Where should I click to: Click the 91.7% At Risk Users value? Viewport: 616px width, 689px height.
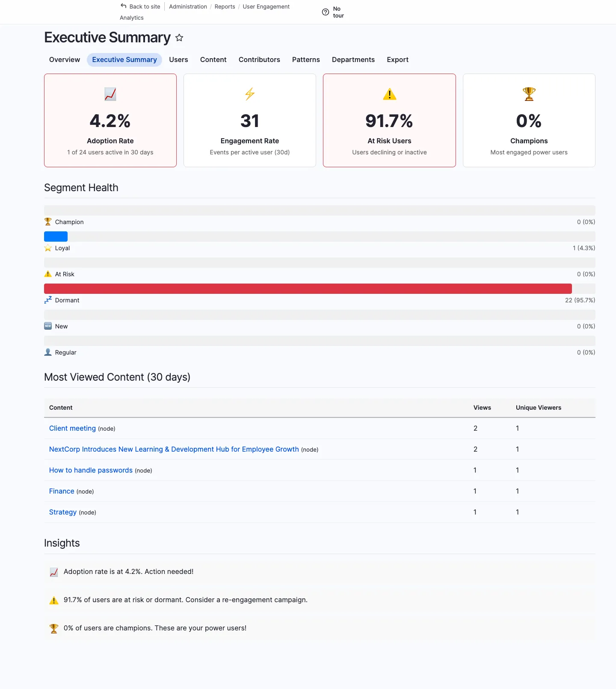[x=389, y=121]
